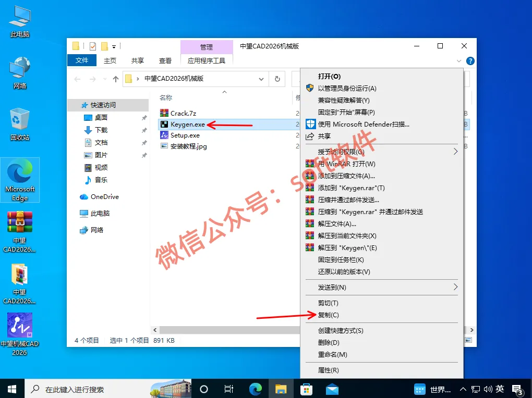Choose 打开(O) in the context menu

(382, 76)
